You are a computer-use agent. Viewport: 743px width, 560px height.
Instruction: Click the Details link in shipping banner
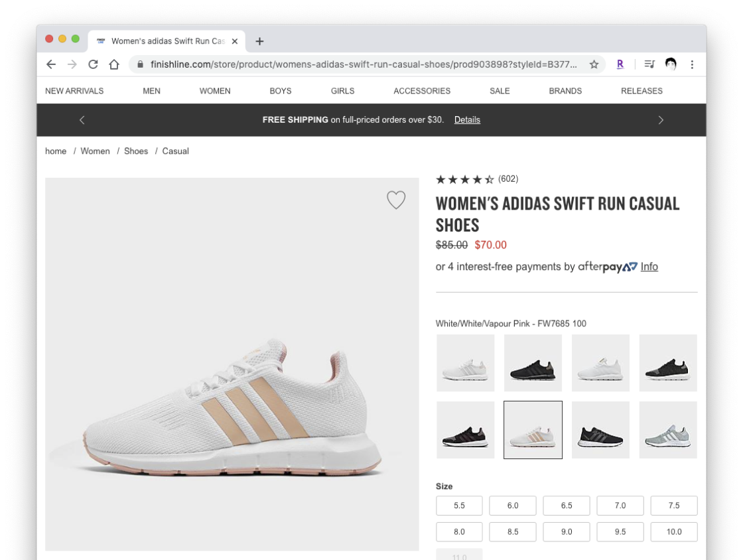(467, 120)
